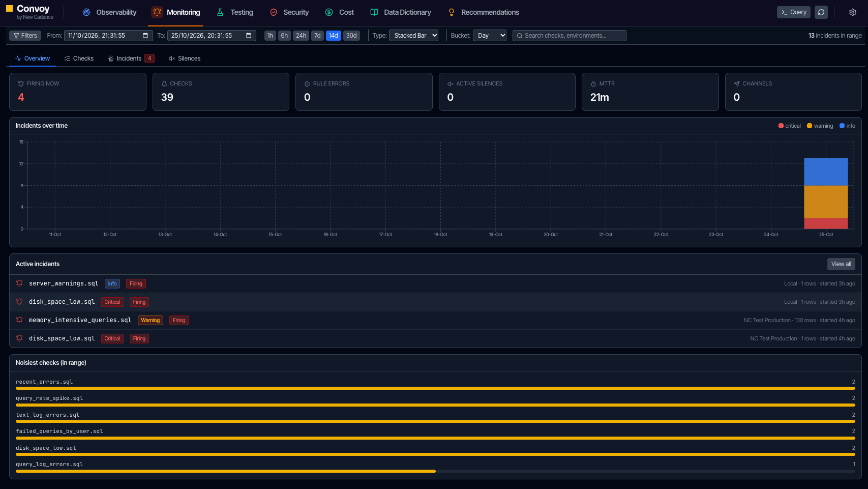Focus the search checks input
868x489 pixels.
570,36
